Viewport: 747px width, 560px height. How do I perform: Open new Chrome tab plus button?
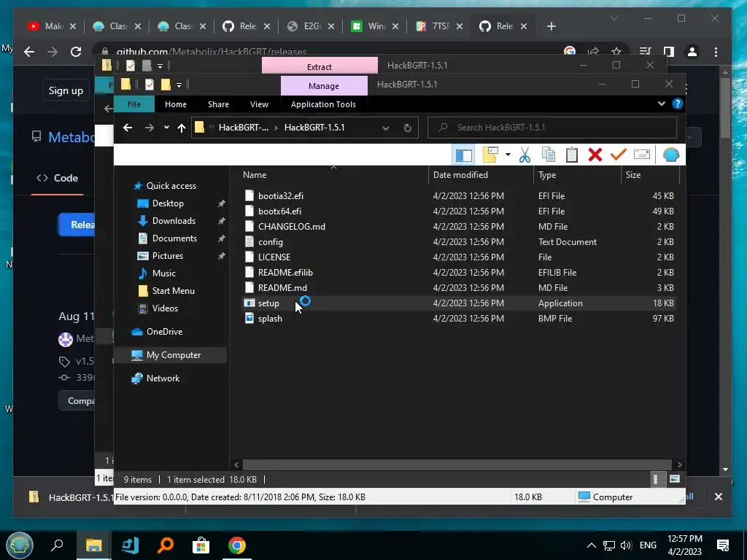[551, 26]
